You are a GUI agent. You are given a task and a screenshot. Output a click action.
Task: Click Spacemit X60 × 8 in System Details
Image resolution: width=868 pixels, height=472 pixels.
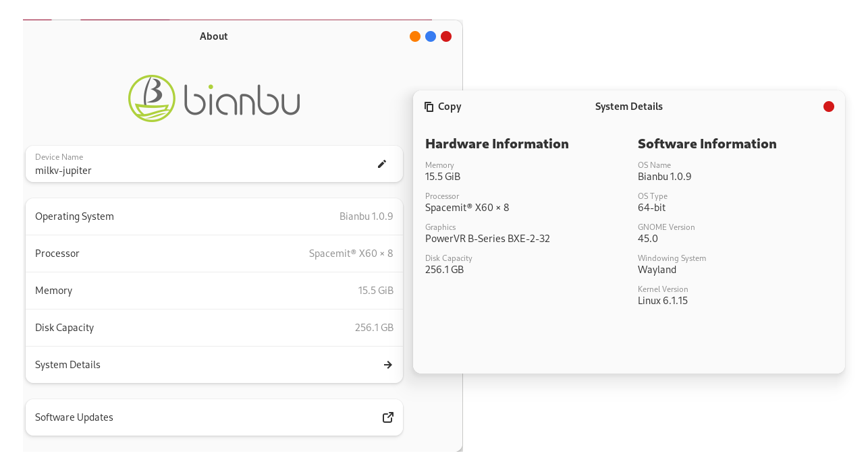(467, 208)
